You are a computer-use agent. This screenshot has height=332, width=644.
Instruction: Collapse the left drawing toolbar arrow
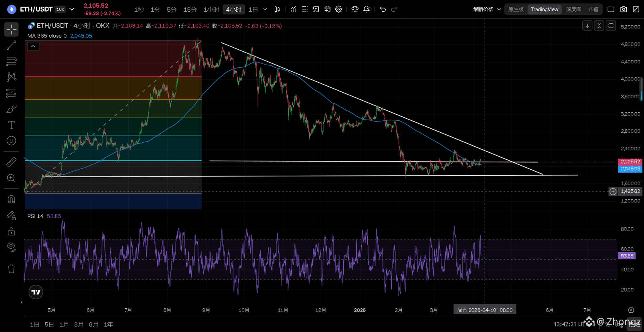[x=22, y=302]
